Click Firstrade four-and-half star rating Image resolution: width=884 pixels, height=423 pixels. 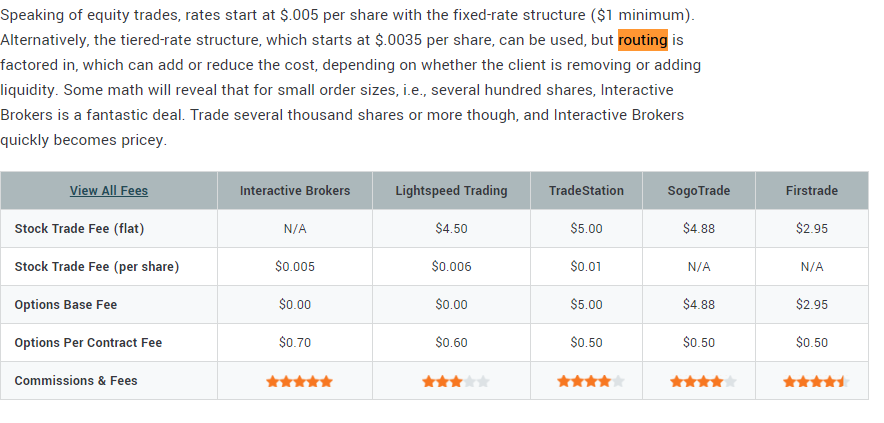(x=816, y=382)
